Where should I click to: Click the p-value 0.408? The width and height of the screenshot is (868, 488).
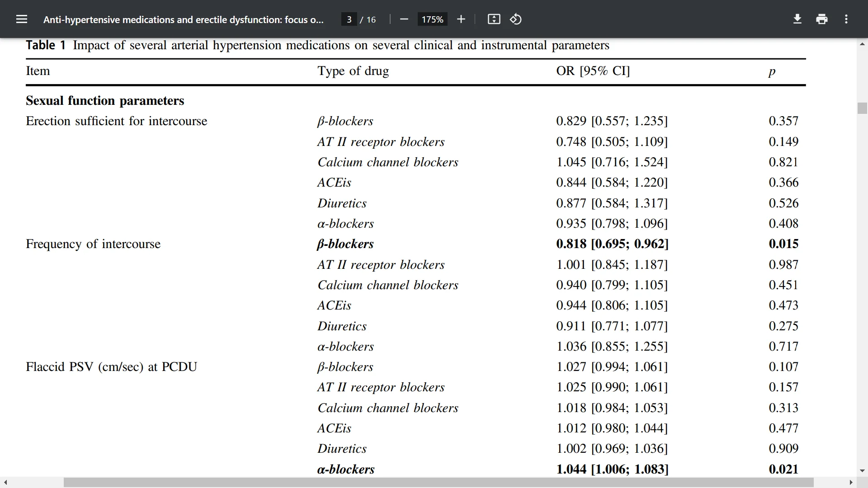783,223
